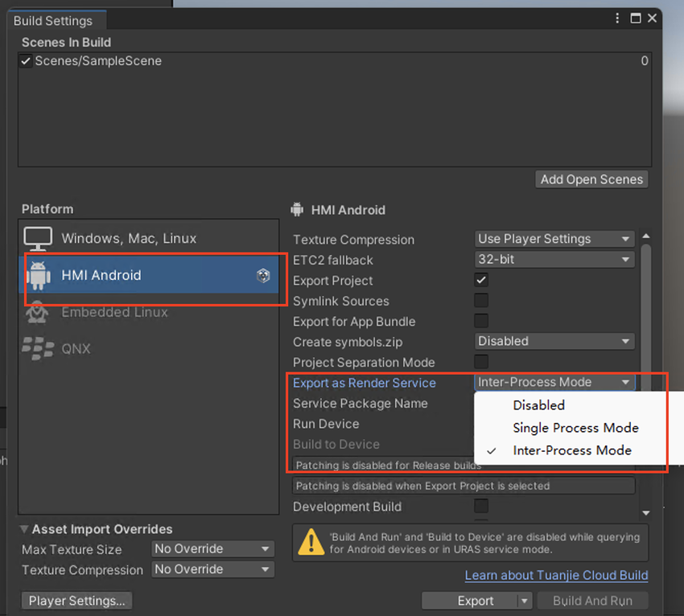Choose Disabled from the render service menu

538,405
